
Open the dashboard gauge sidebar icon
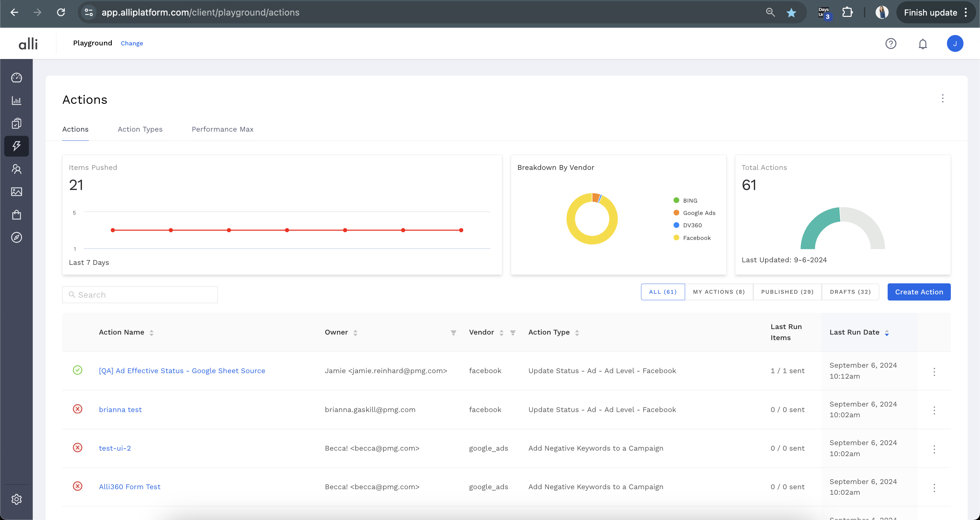(16, 78)
